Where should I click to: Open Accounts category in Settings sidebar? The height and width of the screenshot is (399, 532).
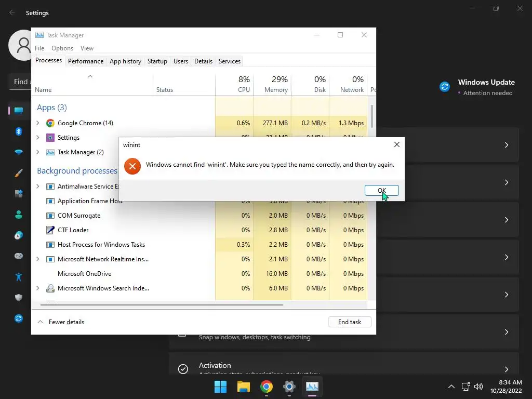pyautogui.click(x=19, y=215)
